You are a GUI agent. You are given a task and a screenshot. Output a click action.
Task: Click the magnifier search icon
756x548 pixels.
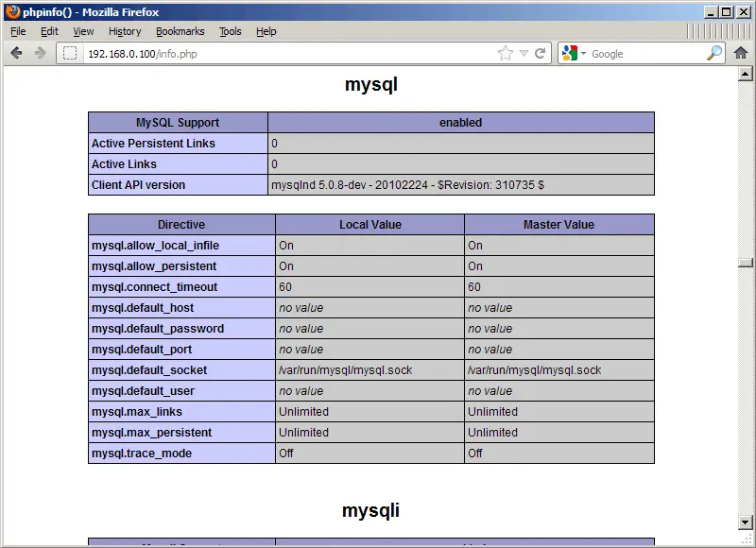pos(714,53)
